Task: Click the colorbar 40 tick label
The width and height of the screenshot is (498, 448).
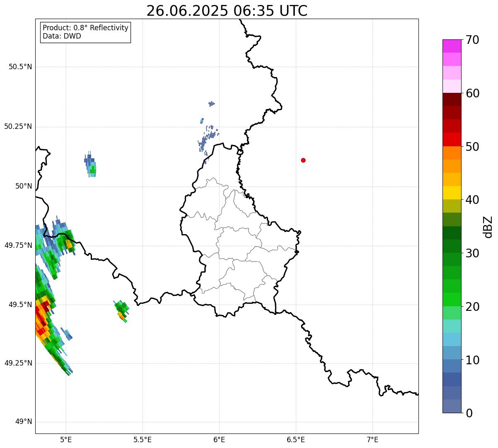Action: [472, 200]
